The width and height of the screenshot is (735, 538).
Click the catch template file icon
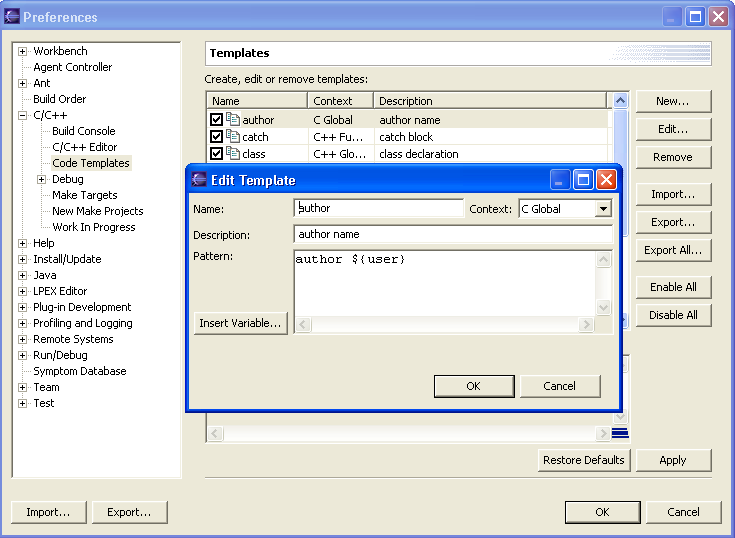233,137
